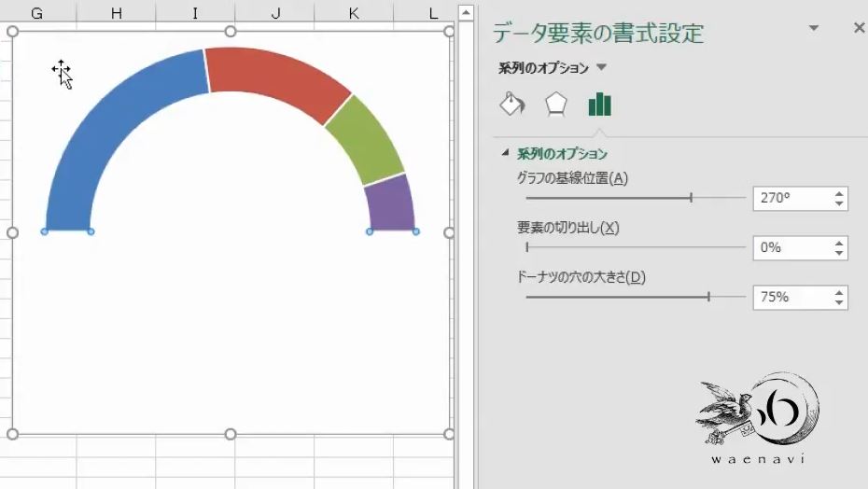The image size is (868, 489).
Task: Decrease the first slice angle with down arrow
Action: pyautogui.click(x=839, y=203)
